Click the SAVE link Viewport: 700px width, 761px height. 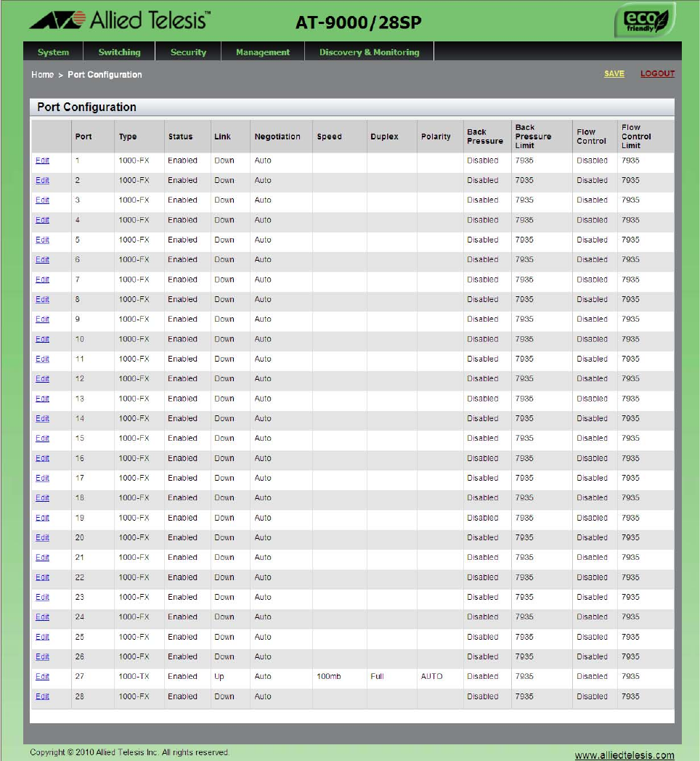pyautogui.click(x=614, y=74)
